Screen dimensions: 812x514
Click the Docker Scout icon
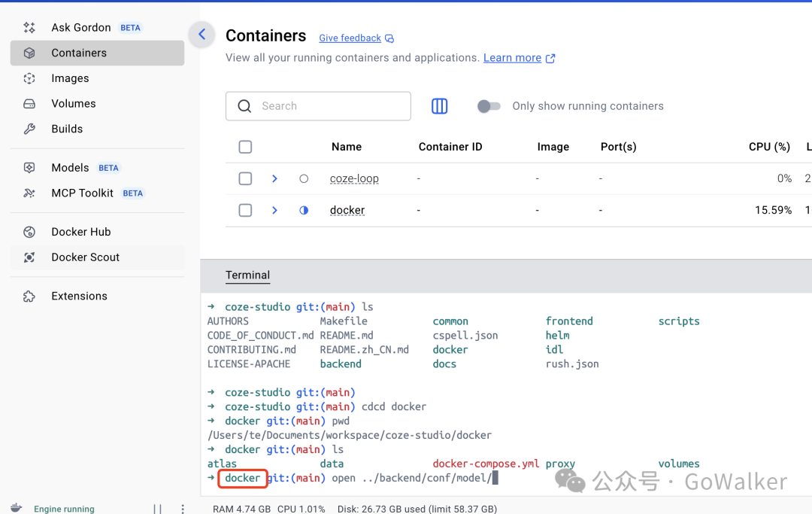point(29,257)
